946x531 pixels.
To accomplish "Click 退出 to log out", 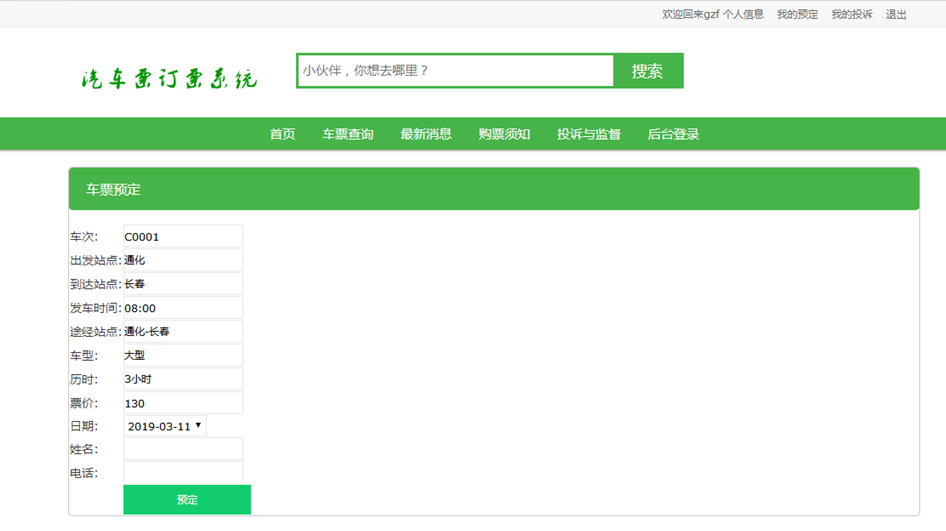I will [x=896, y=14].
